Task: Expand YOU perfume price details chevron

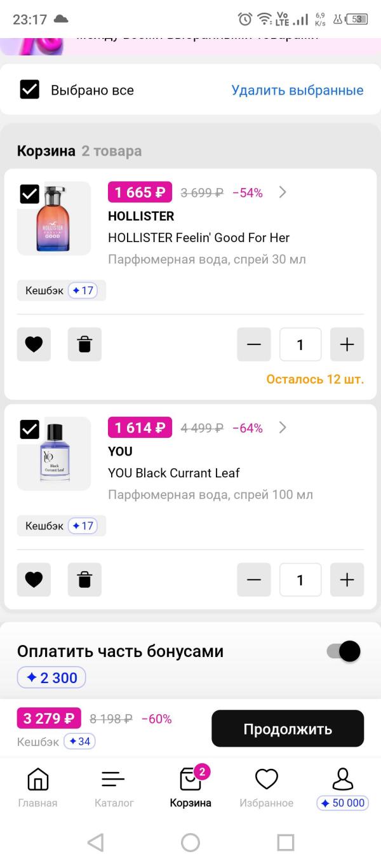Action: tap(283, 428)
